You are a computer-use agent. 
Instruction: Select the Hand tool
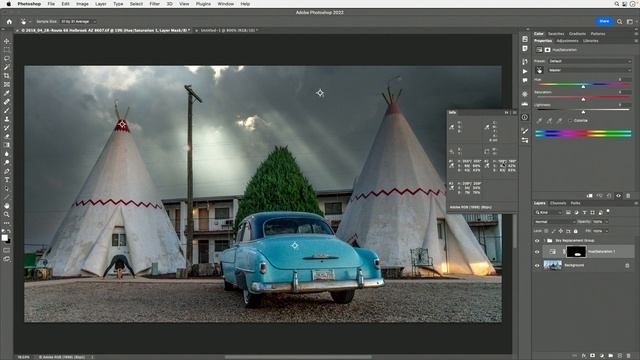pyautogui.click(x=7, y=206)
